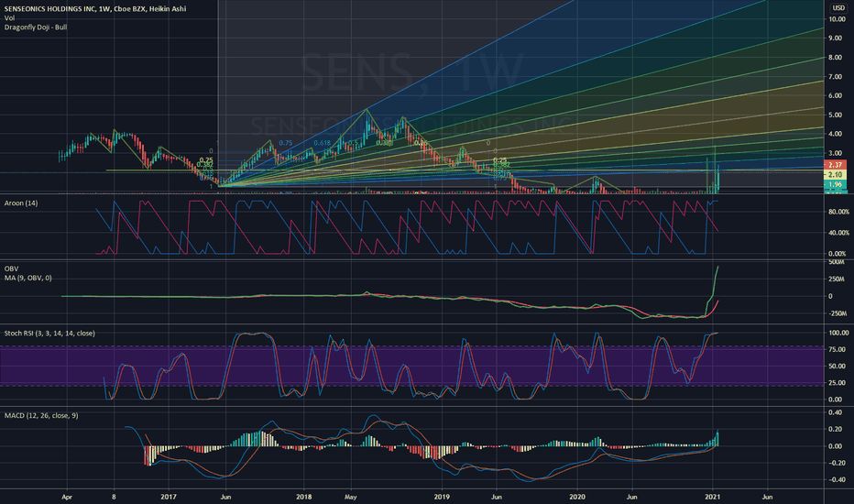Click the red 2.37 price label

pos(836,165)
